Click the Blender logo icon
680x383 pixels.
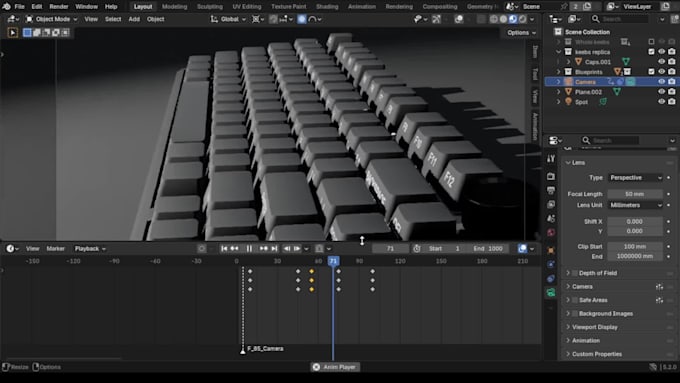pyautogui.click(x=6, y=7)
